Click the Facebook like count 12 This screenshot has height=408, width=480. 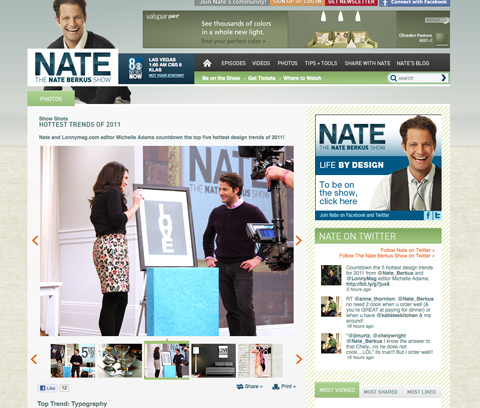[x=64, y=388]
